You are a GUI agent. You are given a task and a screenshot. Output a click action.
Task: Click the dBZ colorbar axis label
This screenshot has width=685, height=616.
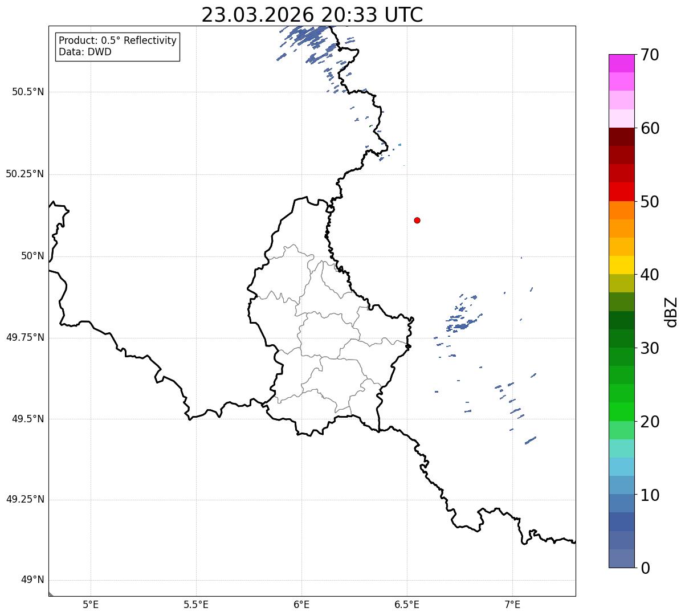pos(671,312)
